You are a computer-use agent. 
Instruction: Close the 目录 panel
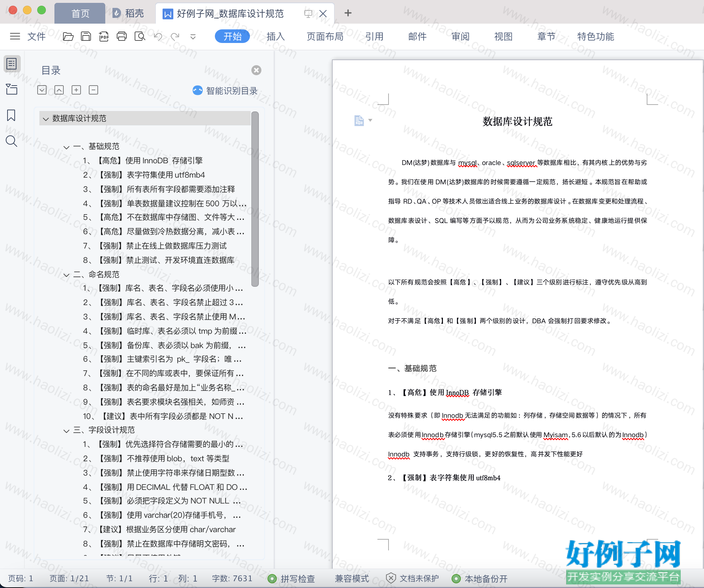pyautogui.click(x=256, y=70)
